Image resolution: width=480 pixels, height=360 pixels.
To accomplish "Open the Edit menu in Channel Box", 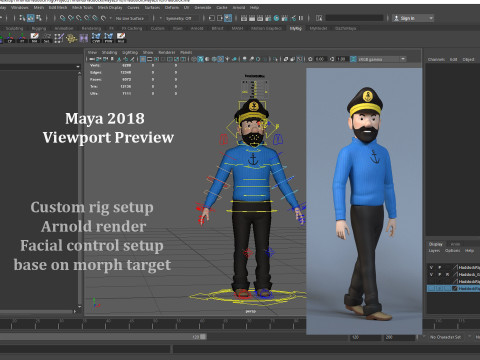I will pyautogui.click(x=453, y=59).
